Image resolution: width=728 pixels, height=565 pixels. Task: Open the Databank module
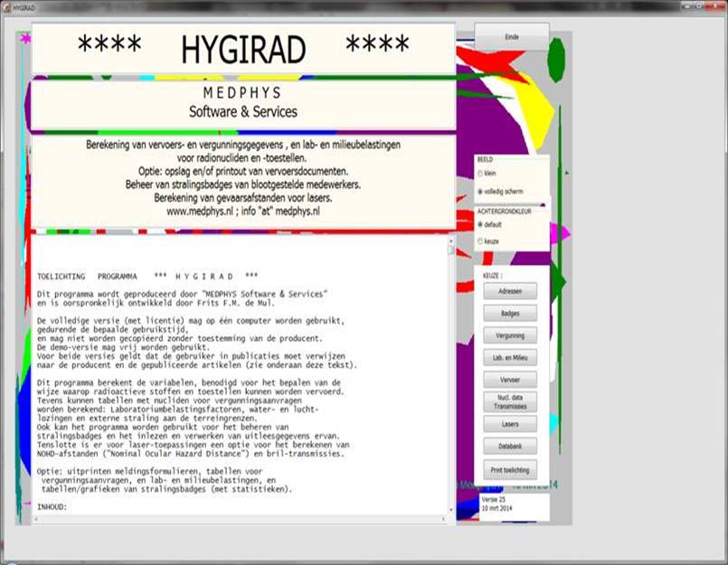(x=510, y=447)
